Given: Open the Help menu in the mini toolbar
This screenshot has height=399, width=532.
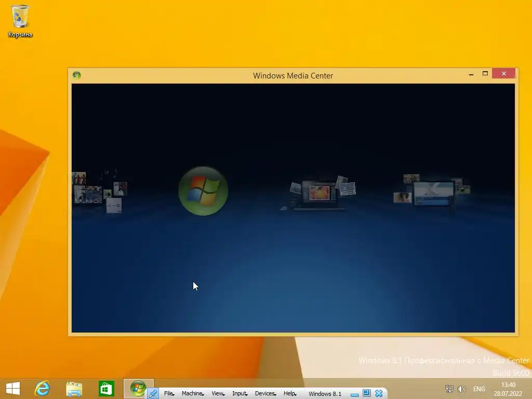Looking at the screenshot, I should [x=290, y=394].
